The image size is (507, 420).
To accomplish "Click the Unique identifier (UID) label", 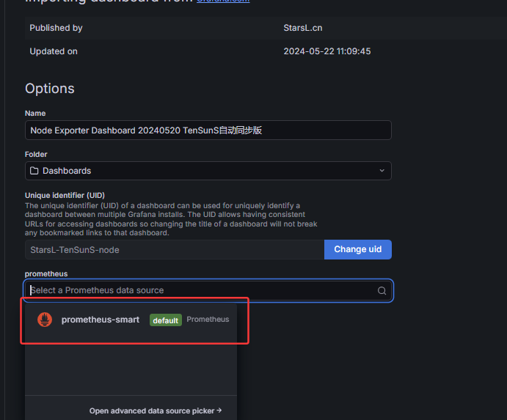I will point(65,195).
